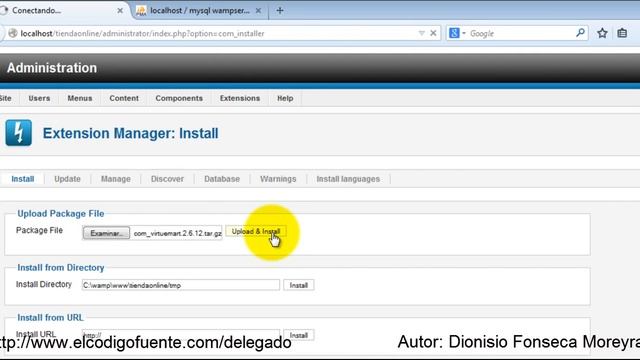The height and width of the screenshot is (360, 640).
Task: Open the Content menu
Action: click(x=124, y=98)
